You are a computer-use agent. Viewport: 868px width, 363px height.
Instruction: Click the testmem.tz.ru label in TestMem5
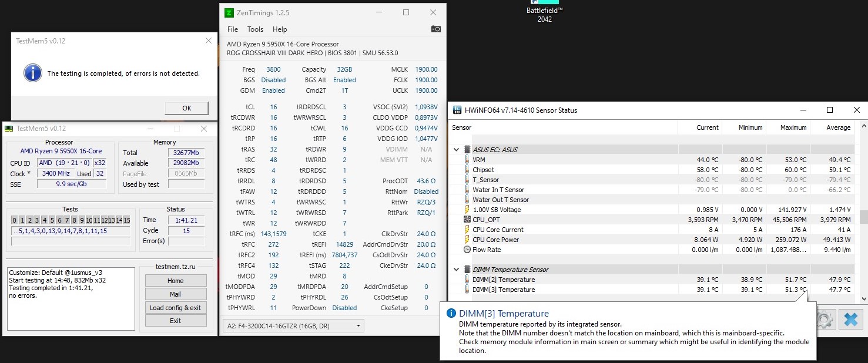click(x=175, y=266)
